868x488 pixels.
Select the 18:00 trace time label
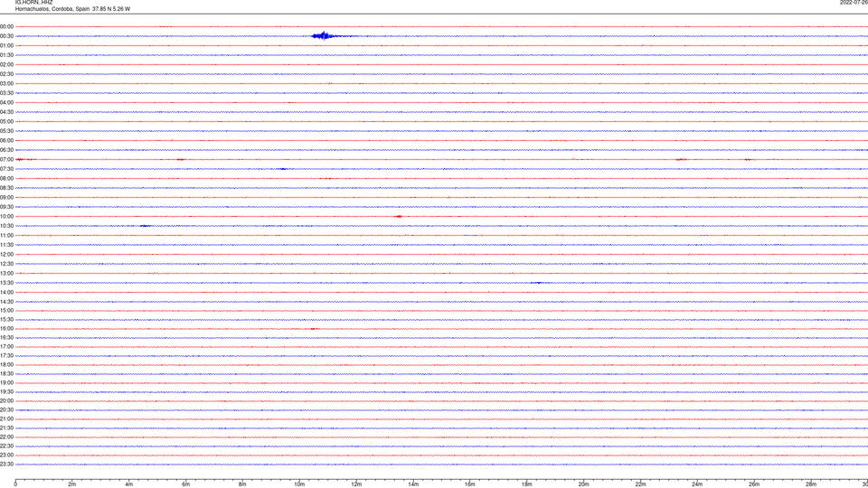pyautogui.click(x=6, y=364)
